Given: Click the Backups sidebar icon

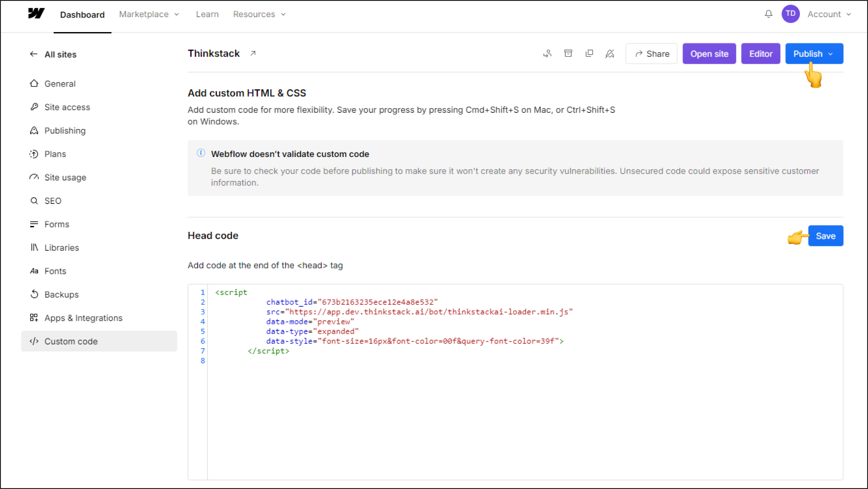Looking at the screenshot, I should pos(34,295).
